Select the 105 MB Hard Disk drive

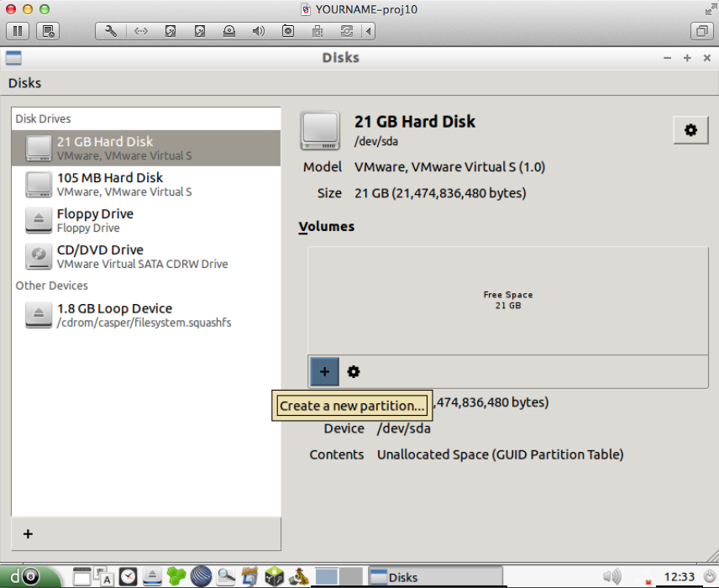146,185
